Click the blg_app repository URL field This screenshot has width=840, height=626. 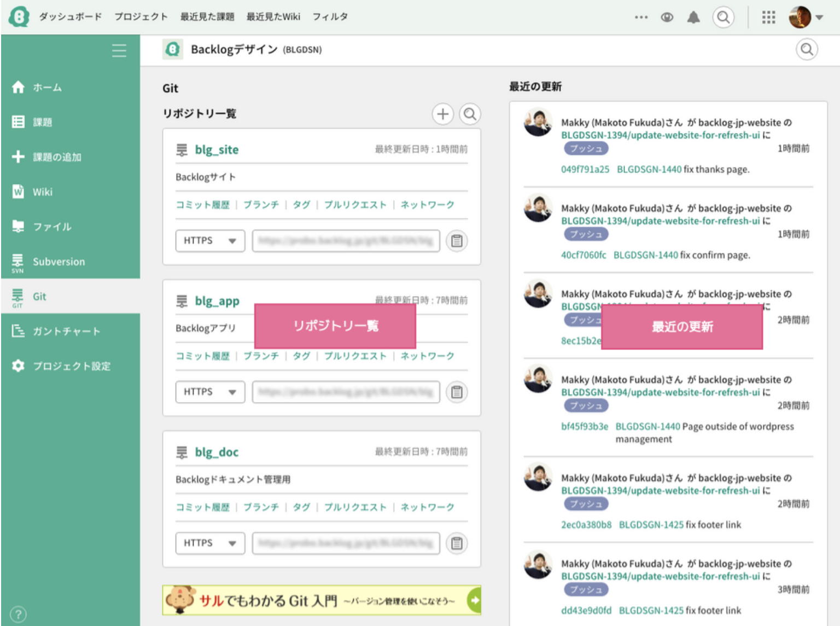point(346,392)
